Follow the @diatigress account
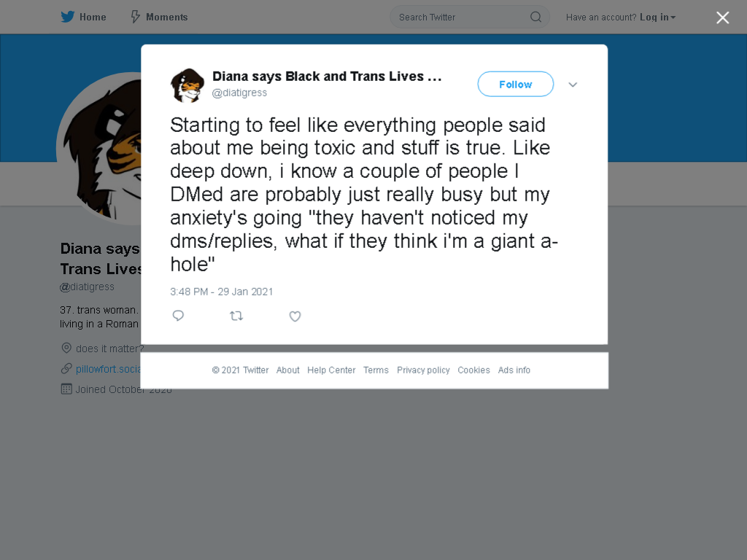Image resolution: width=747 pixels, height=560 pixels. [x=516, y=85]
